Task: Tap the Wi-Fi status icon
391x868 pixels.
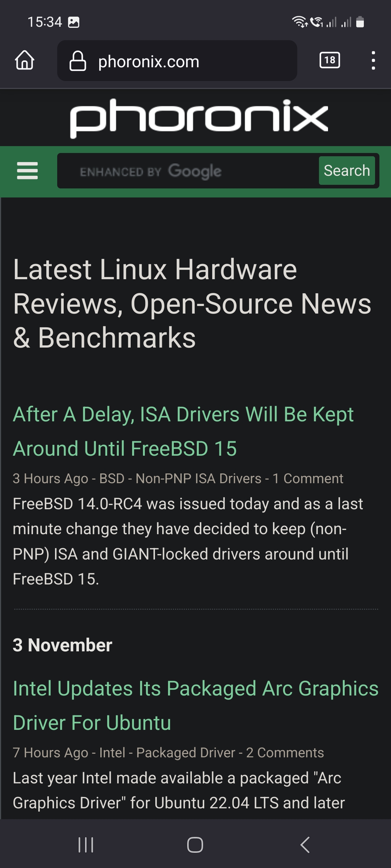Action: [300, 22]
